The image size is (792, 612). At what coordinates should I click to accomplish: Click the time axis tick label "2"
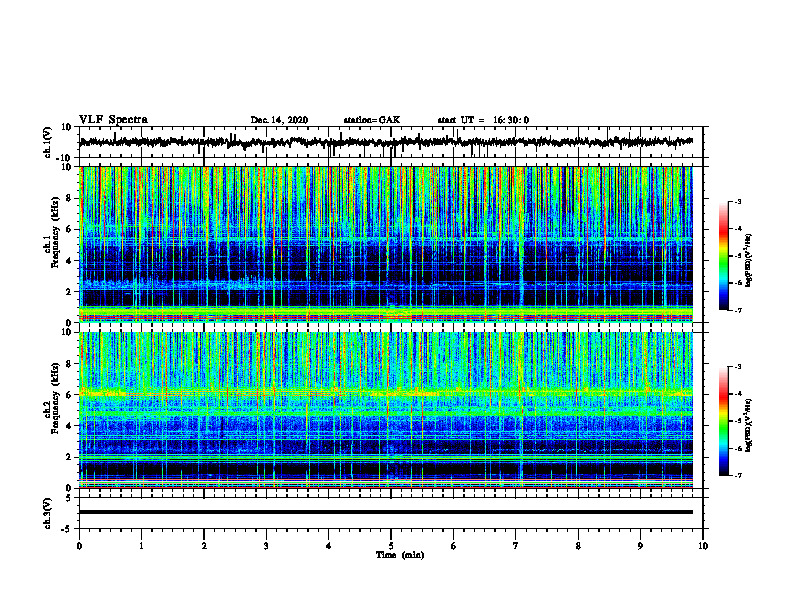(x=204, y=546)
